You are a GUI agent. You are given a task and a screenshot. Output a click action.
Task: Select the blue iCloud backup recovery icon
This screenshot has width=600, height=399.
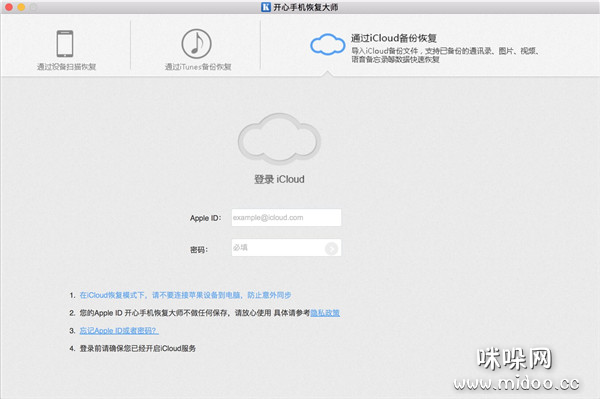[328, 44]
